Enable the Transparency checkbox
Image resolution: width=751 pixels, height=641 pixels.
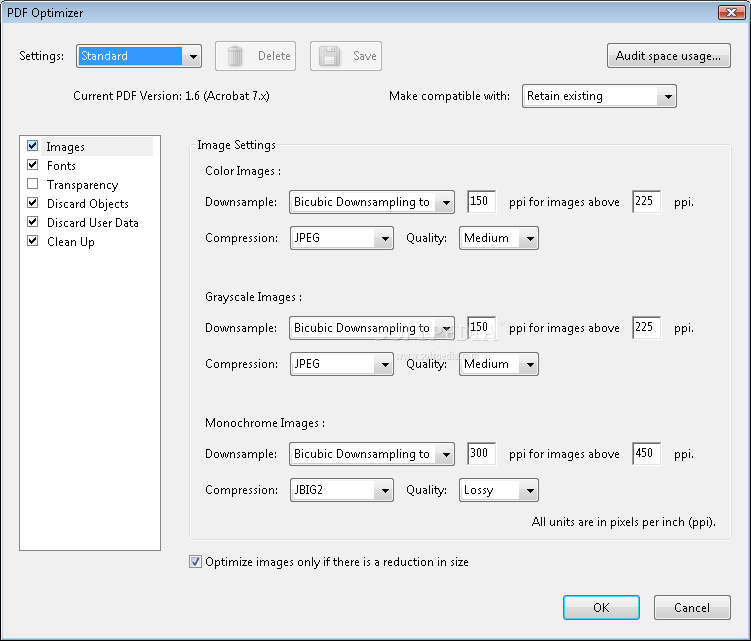point(33,184)
